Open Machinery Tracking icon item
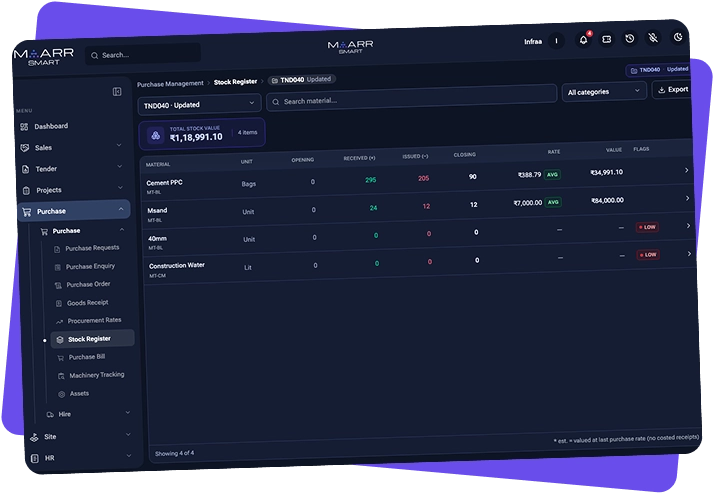 coord(61,376)
